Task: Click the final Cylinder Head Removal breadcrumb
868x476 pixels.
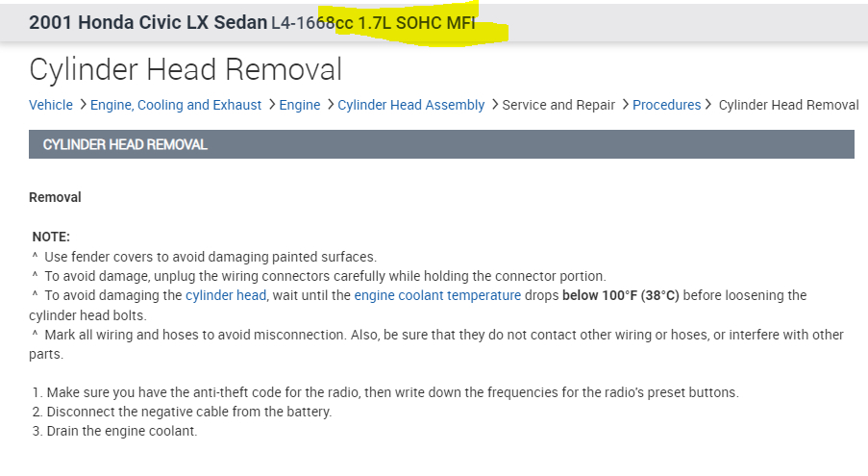Action: (x=788, y=105)
